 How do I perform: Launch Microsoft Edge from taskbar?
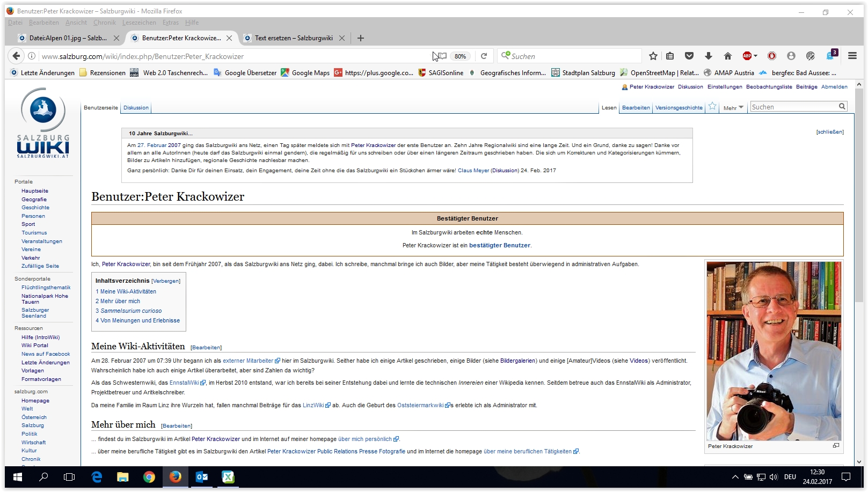pos(97,477)
